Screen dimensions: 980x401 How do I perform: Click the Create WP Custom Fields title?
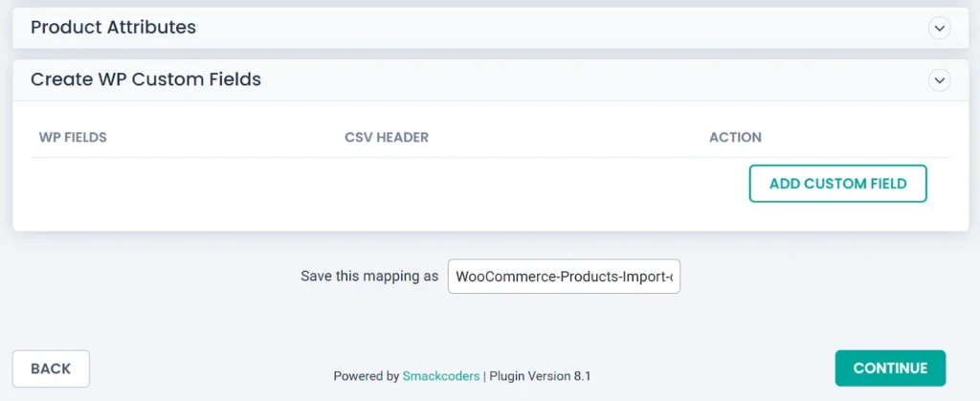(x=145, y=79)
